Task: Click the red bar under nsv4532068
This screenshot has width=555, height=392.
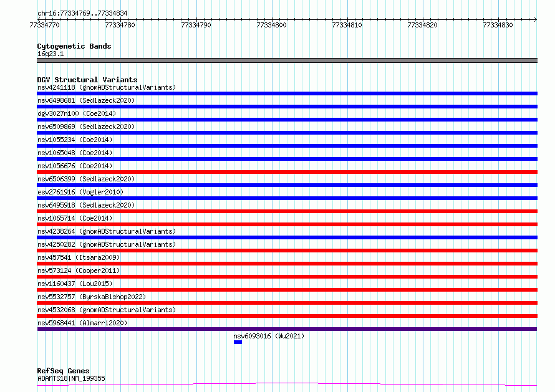Action: click(287, 316)
